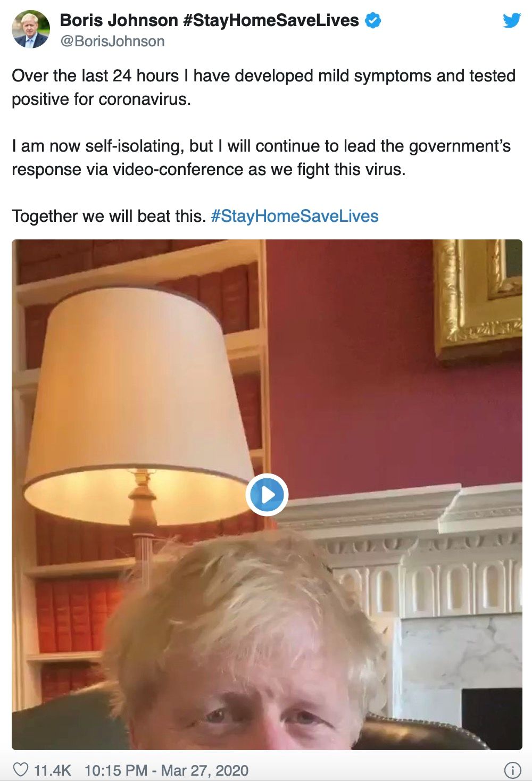Click the Mar 27, 2020 date
The width and height of the screenshot is (532, 781).
(205, 770)
